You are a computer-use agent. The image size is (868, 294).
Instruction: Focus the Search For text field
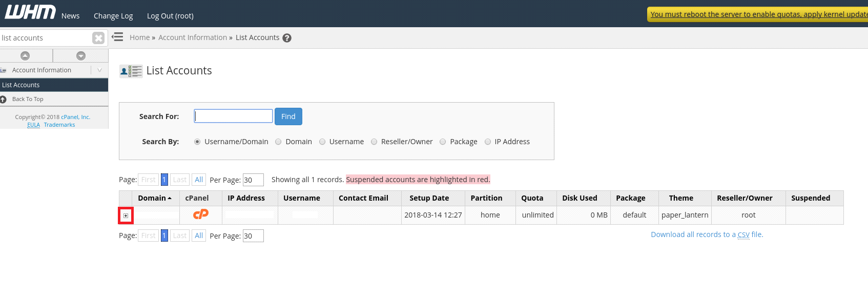click(x=233, y=116)
